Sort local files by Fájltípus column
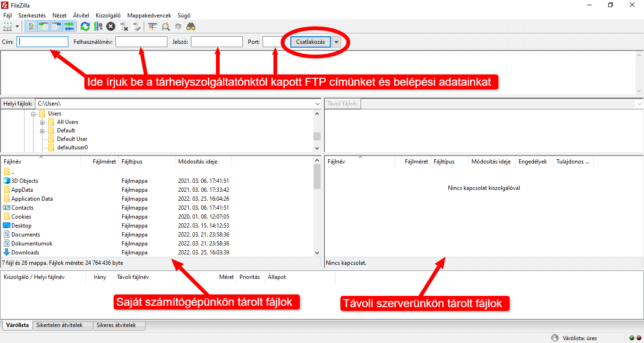The height and width of the screenshot is (343, 644). [147, 162]
